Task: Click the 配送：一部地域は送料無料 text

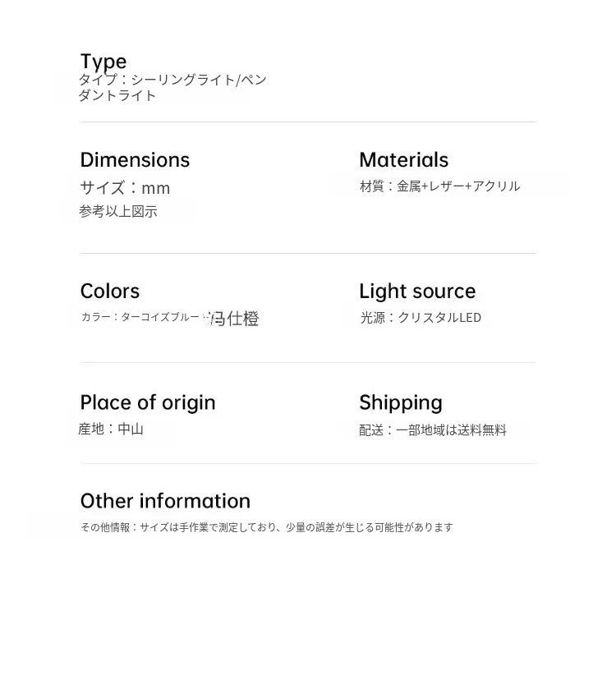Action: coord(433,429)
